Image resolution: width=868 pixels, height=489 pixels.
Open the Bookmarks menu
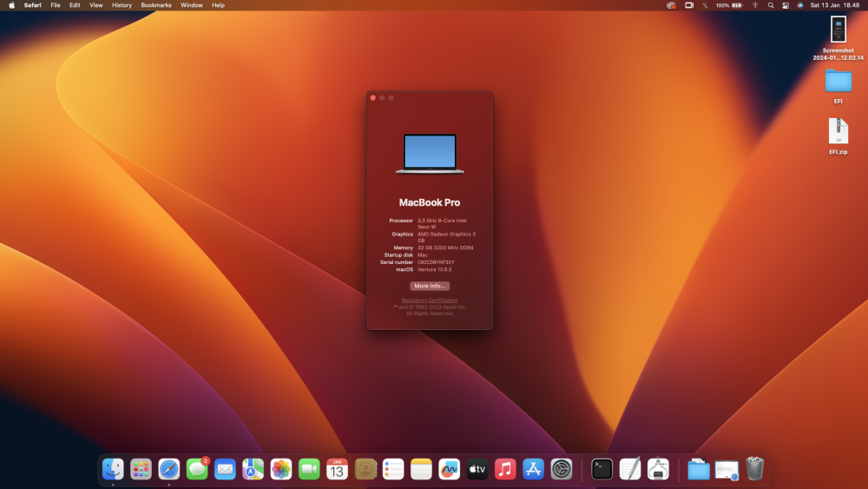pos(156,5)
